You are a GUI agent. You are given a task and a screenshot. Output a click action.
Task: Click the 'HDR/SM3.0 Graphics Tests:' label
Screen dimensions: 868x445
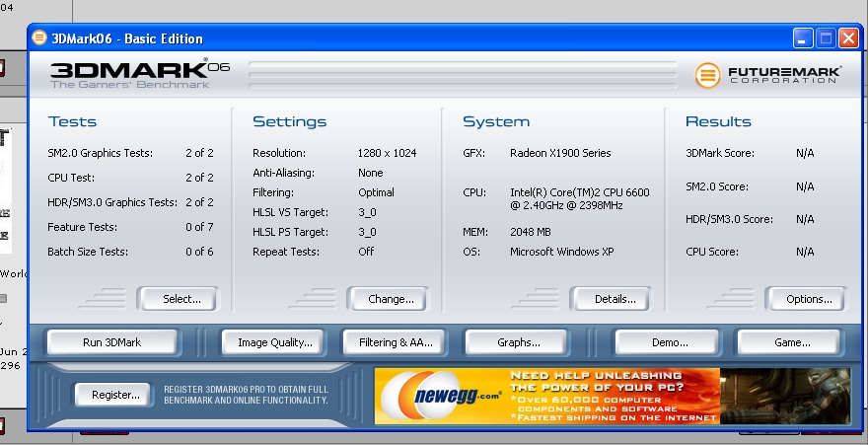(x=112, y=202)
